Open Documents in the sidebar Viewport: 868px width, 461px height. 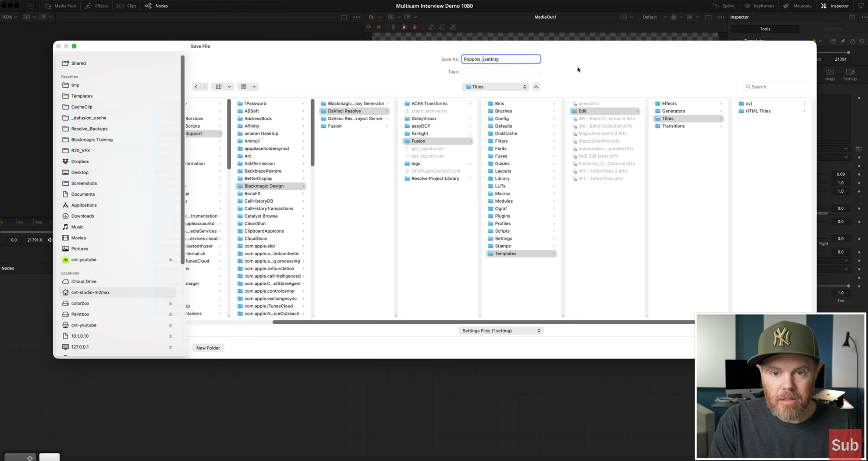tap(82, 194)
